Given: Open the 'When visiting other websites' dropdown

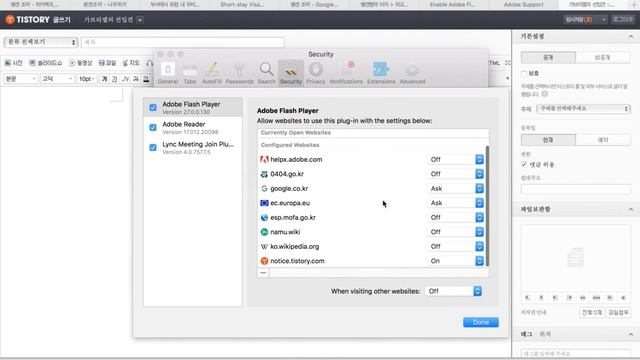Looking at the screenshot, I should pos(453,291).
